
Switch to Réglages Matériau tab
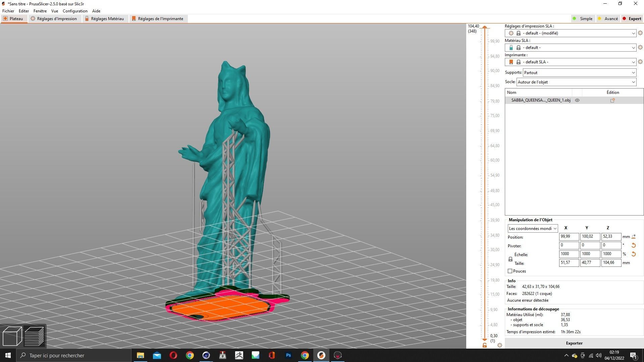[105, 19]
